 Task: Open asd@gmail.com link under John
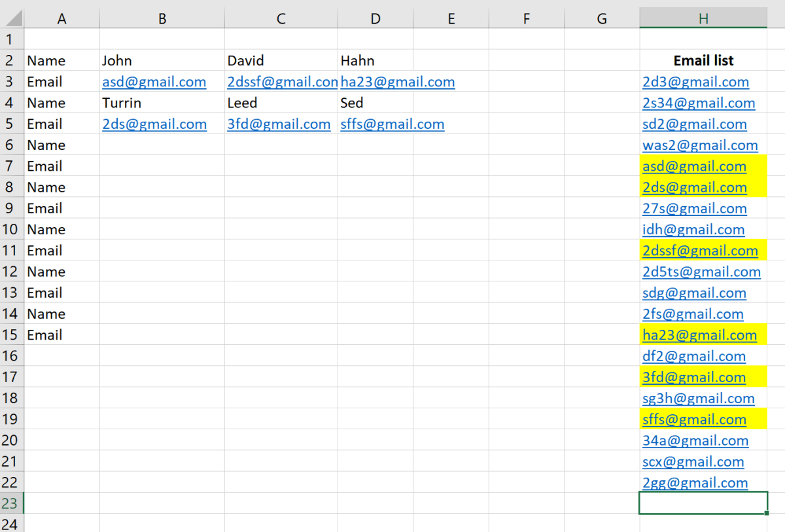(x=154, y=82)
